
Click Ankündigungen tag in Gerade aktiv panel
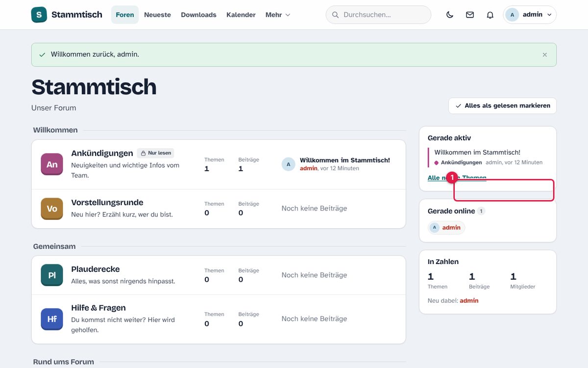click(461, 162)
